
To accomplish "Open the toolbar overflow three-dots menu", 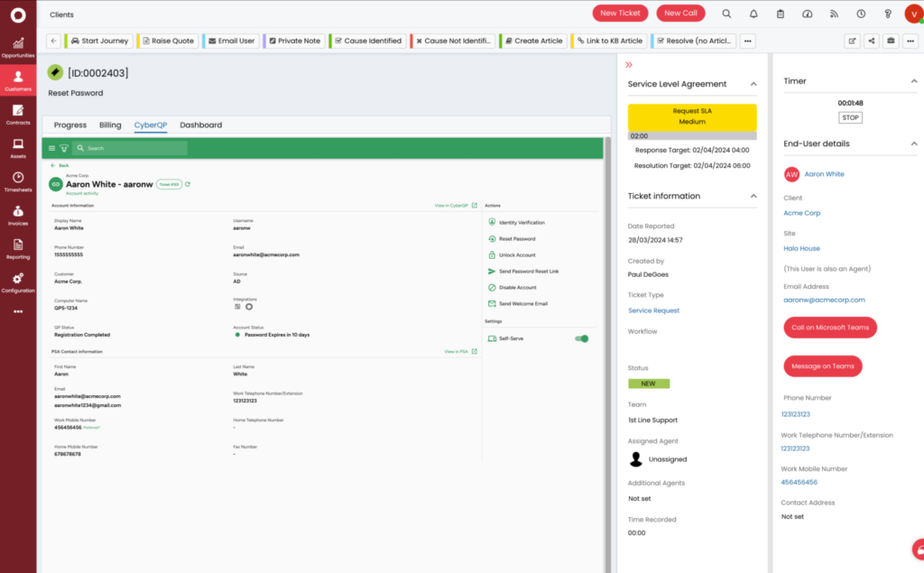I will coord(747,41).
